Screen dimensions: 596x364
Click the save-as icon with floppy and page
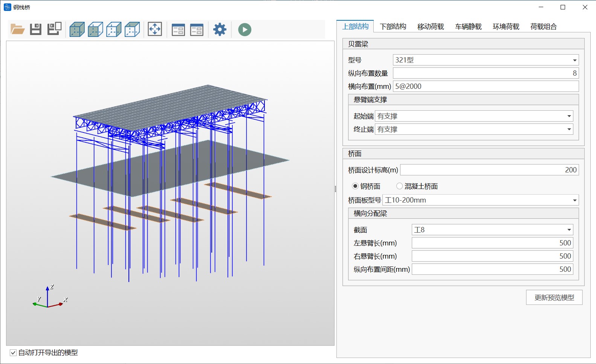coord(54,29)
